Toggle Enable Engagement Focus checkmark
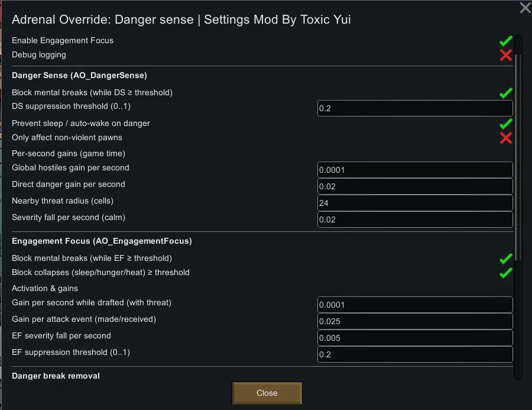Image resolution: width=532 pixels, height=410 pixels. pos(505,41)
